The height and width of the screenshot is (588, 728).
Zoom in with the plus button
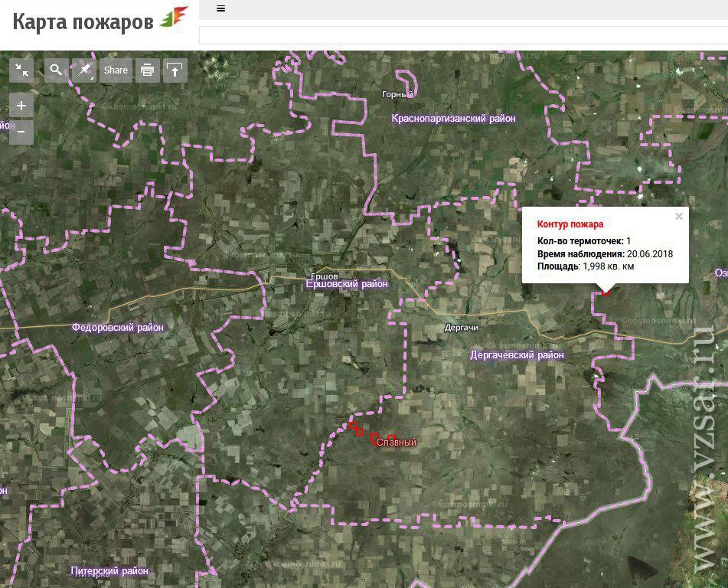[21, 106]
